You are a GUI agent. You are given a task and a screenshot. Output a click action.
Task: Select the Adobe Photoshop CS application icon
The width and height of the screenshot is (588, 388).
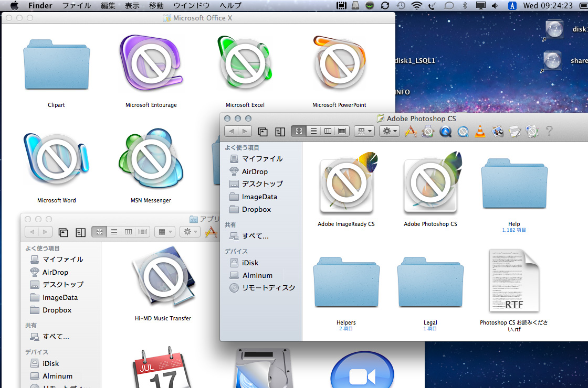[432, 183]
